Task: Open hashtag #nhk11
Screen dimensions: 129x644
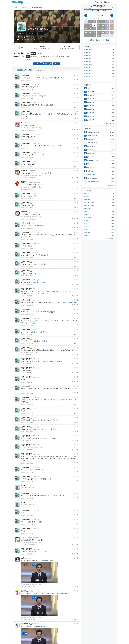Action: click(x=86, y=197)
